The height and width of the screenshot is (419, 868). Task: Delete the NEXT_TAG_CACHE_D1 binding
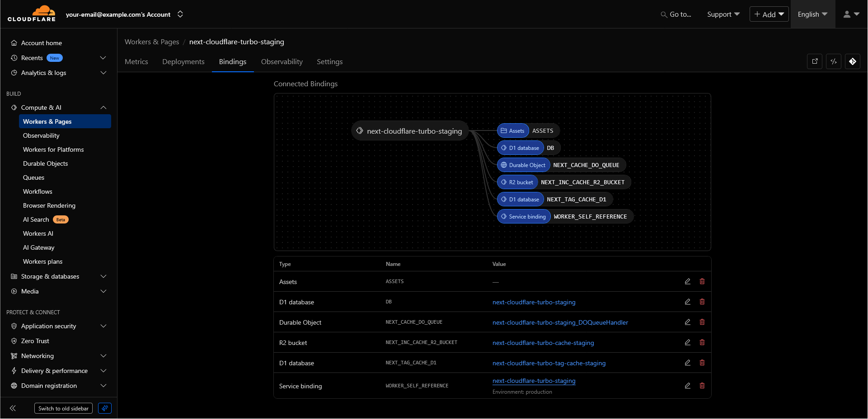702,363
